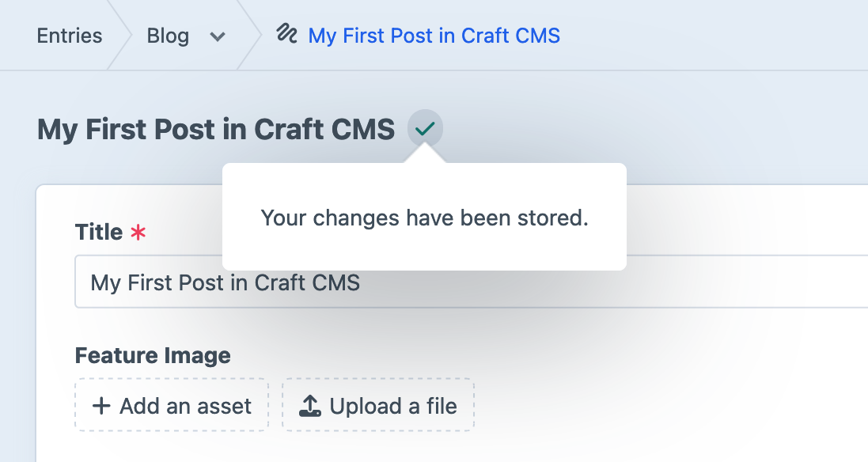Click the green checkmark save status icon

click(426, 128)
